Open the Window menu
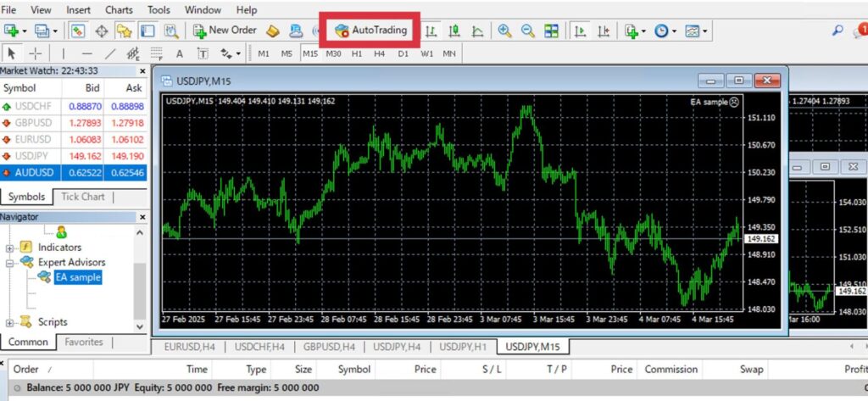The image size is (868, 401). coord(203,10)
